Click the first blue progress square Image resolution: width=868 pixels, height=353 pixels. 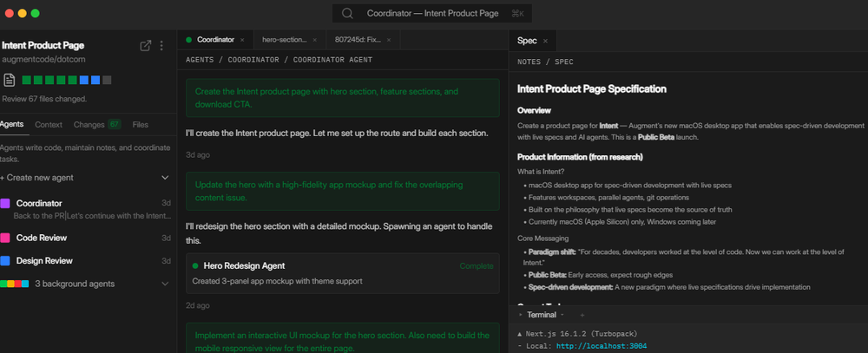(83, 80)
